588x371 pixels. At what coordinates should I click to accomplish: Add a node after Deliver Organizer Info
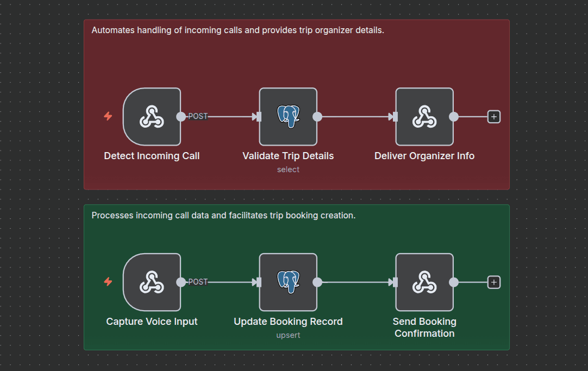tap(493, 117)
